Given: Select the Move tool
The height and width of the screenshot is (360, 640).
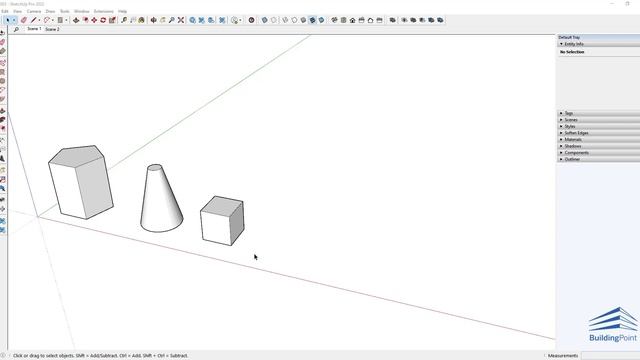Looking at the screenshot, I should 94,20.
